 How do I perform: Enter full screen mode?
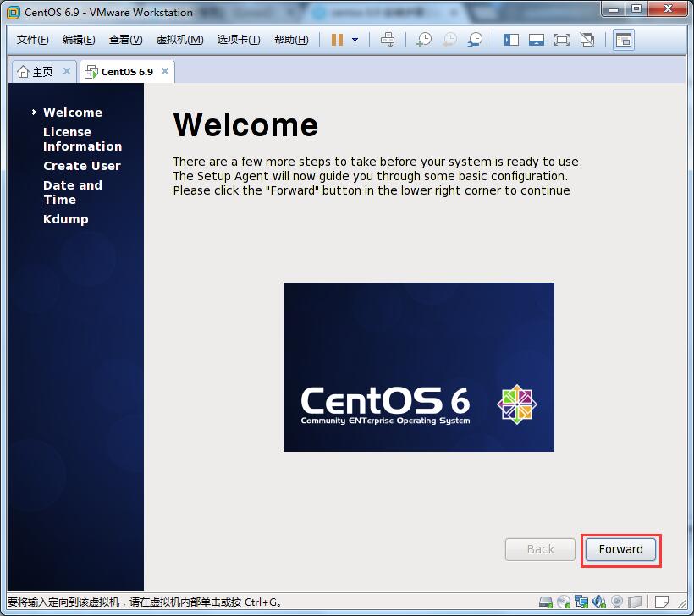point(562,41)
